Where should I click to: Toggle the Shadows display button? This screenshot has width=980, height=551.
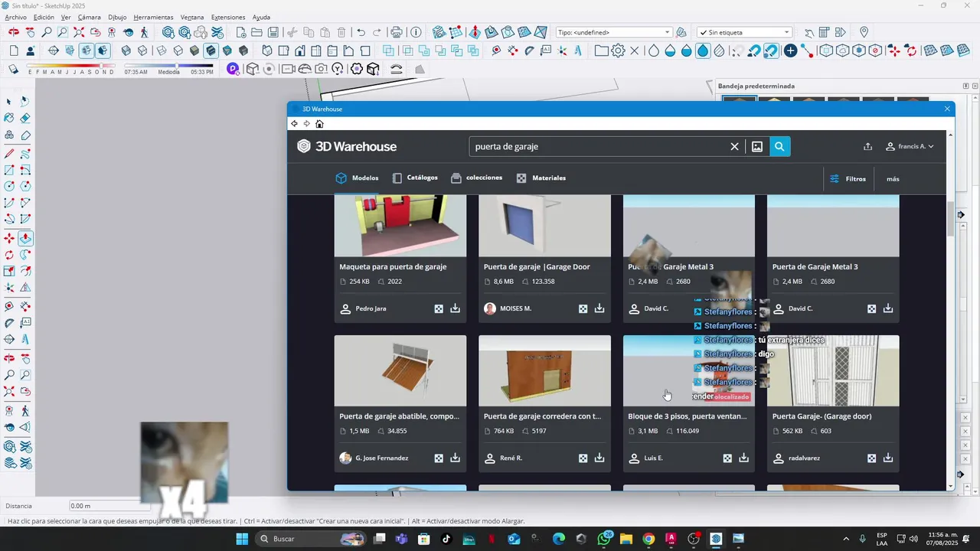pyautogui.click(x=13, y=69)
